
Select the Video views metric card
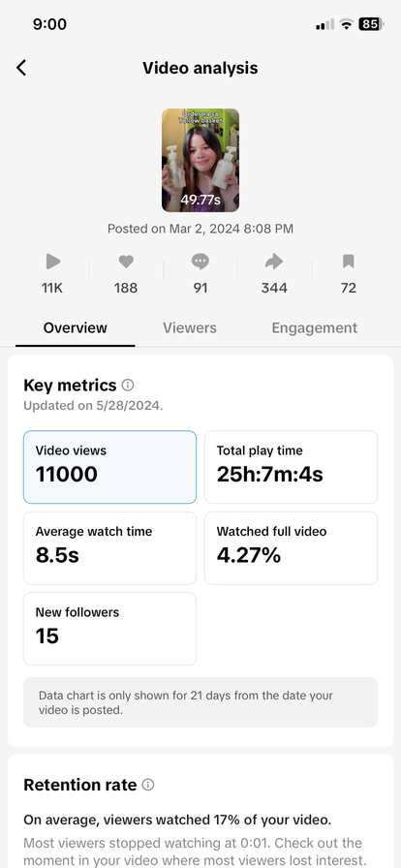click(109, 467)
